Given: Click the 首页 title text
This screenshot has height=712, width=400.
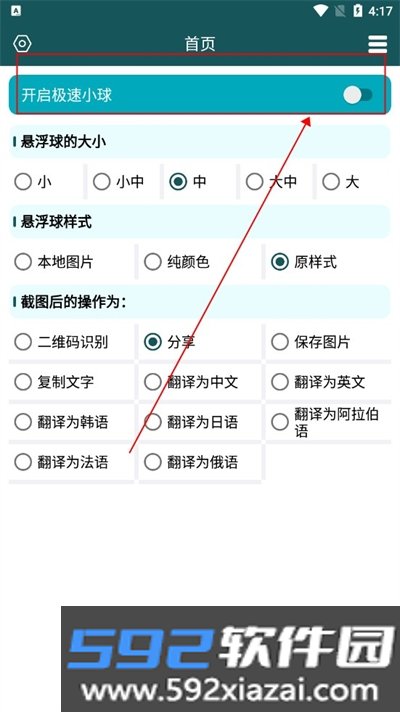Looking at the screenshot, I should coord(200,44).
